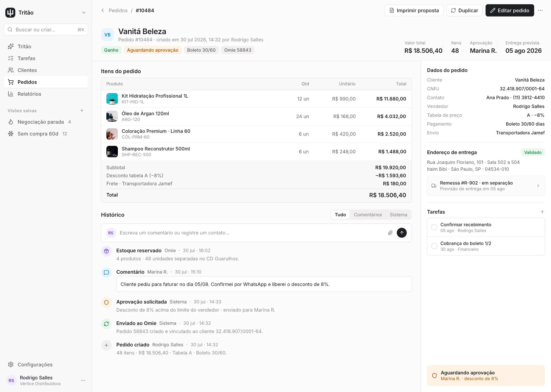Viewport: 551px width, 392px height.
Task: Add a new task with Tarefas plus icon
Action: pos(542,212)
